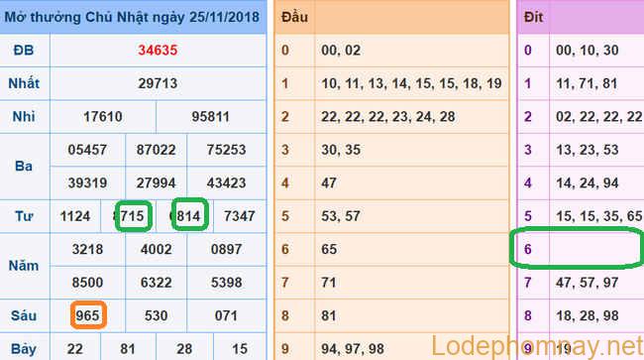
Task: Click fifth prize number 6322
Action: pos(157,283)
